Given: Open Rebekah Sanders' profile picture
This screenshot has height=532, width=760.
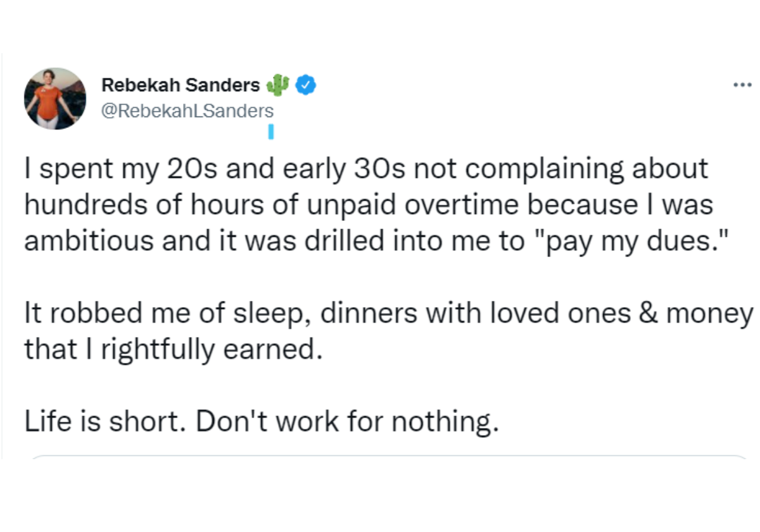Looking at the screenshot, I should point(55,99).
